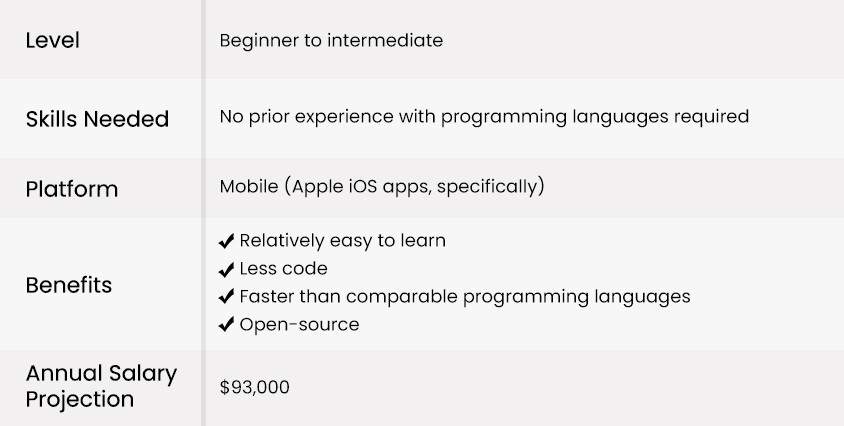Viewport: 844px width, 426px height.
Task: Click the checkmark beside Relatively easy to learn
Action: click(x=227, y=241)
